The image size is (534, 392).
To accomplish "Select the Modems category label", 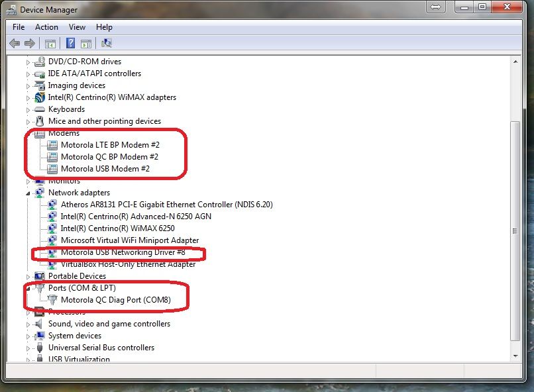I will [x=64, y=133].
